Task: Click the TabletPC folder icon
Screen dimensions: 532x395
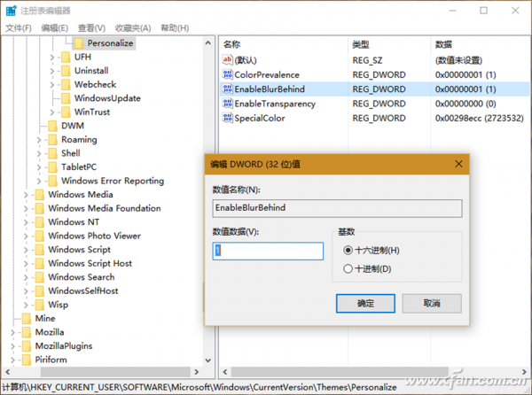Action: pyautogui.click(x=52, y=167)
